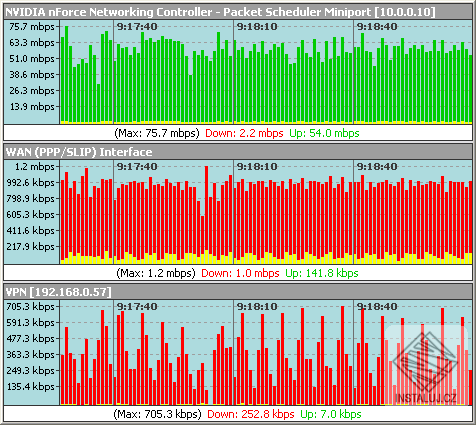Click the 1.2 mbps scale label
The image size is (476, 425).
(35, 167)
